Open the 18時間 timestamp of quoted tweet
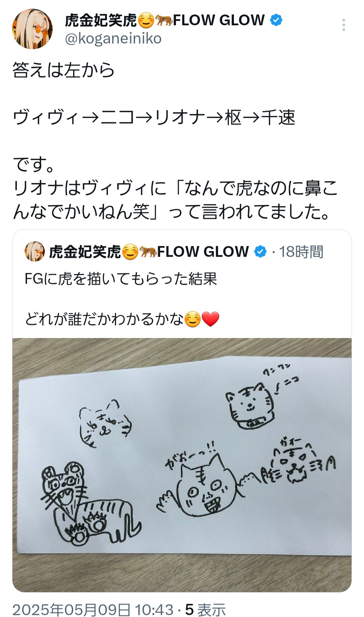The width and height of the screenshot is (364, 617). tap(301, 252)
